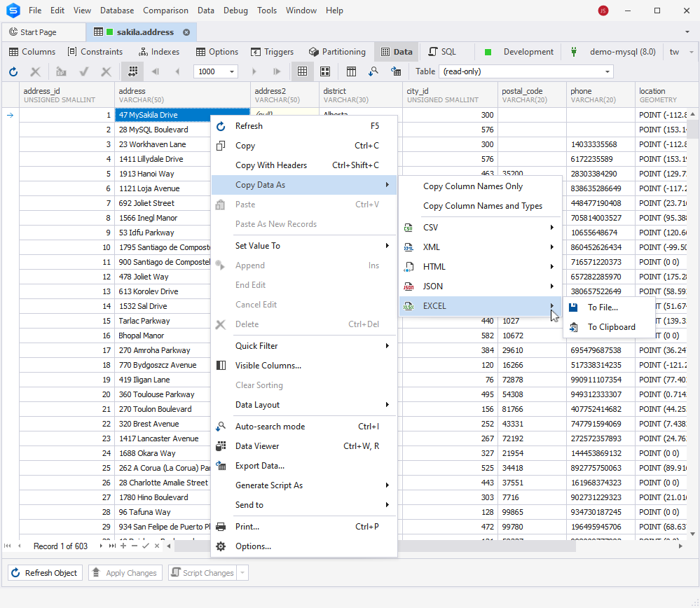Open Options... from context menu
The image size is (700, 608).
(x=304, y=546)
